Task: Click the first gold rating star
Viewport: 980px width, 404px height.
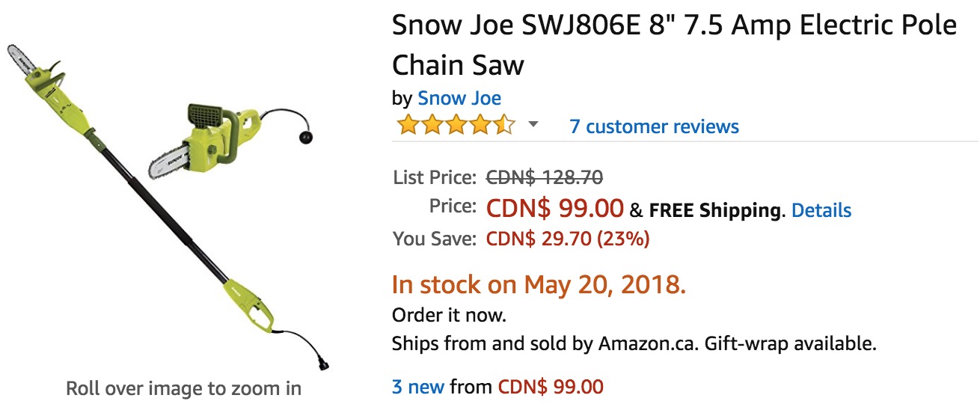Action: [x=408, y=126]
